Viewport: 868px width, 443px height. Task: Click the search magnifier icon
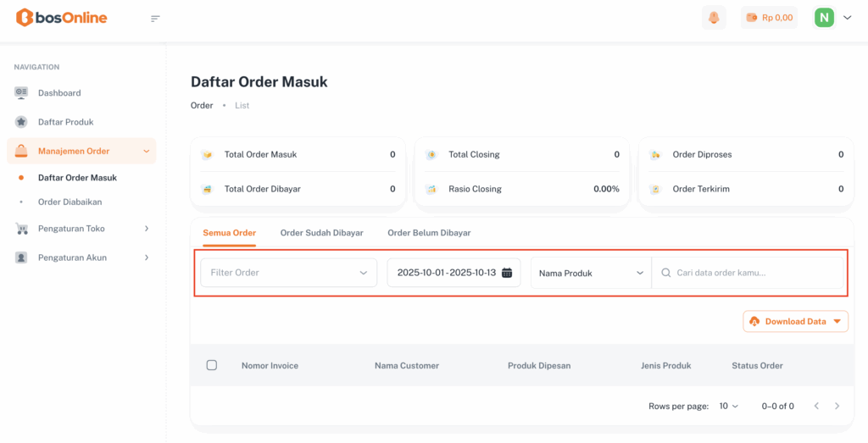(x=665, y=273)
